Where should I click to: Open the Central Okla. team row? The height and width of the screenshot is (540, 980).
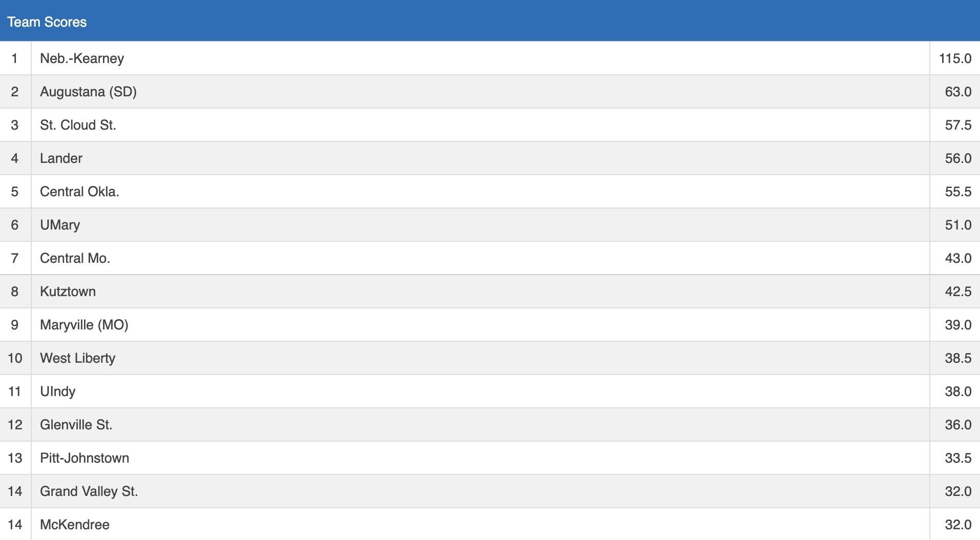tap(79, 192)
